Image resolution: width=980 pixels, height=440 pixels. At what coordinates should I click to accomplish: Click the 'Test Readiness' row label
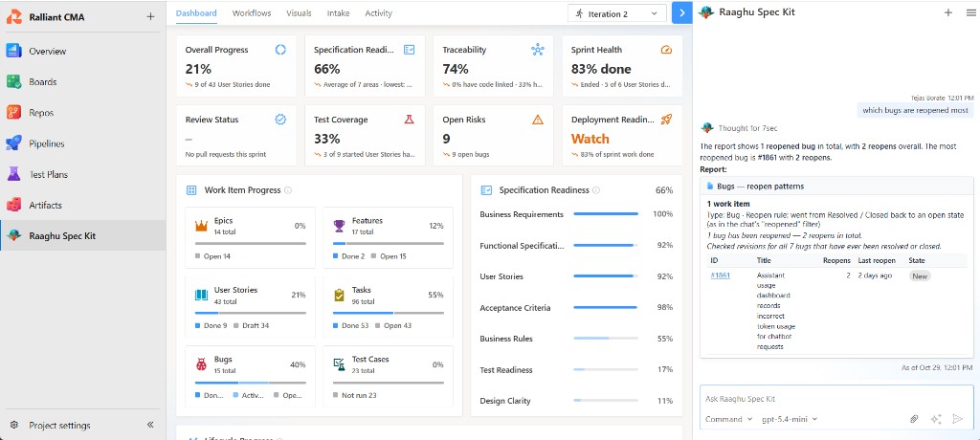(x=506, y=370)
